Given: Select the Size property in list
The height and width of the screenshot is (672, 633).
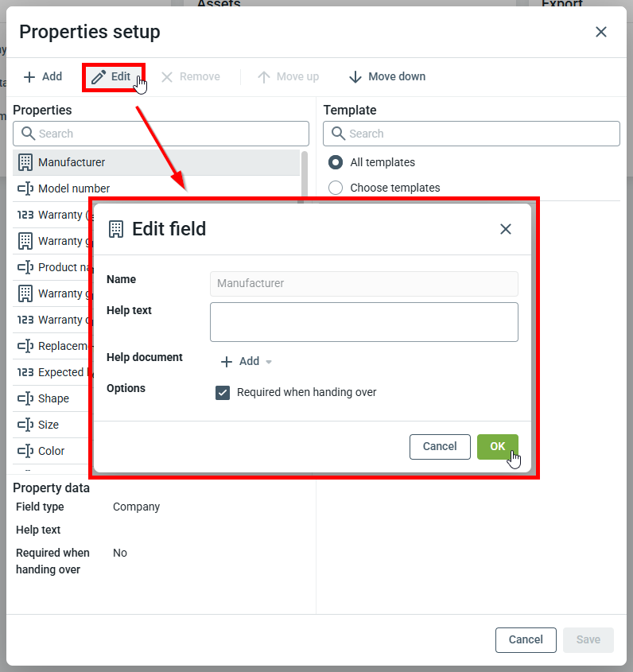Looking at the screenshot, I should tap(48, 425).
